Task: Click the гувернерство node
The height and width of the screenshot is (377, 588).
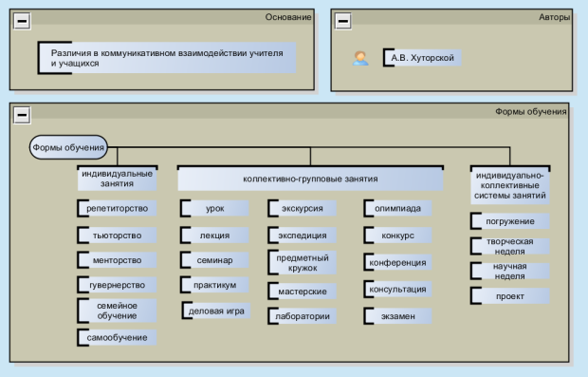Action: [x=117, y=285]
